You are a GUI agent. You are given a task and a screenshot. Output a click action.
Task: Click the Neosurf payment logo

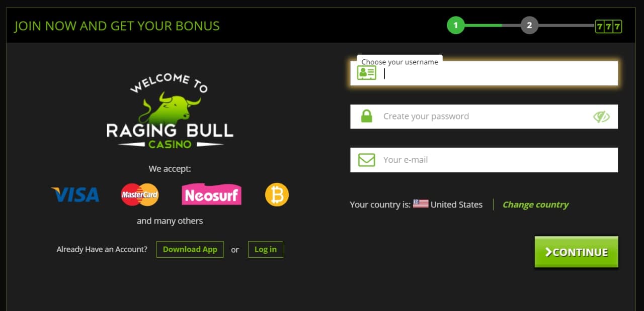coord(211,194)
